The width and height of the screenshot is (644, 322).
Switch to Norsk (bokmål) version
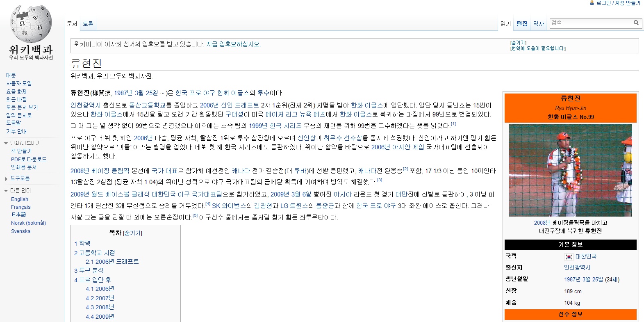pos(29,223)
